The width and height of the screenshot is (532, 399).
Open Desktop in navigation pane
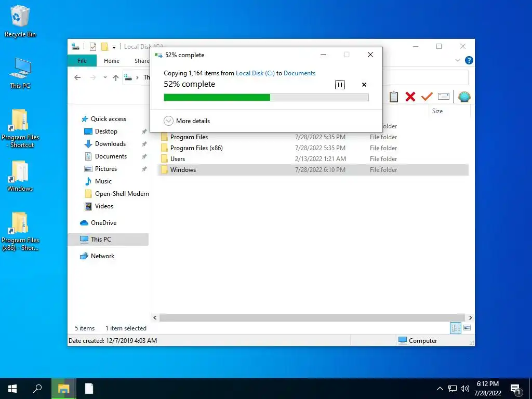pyautogui.click(x=106, y=131)
